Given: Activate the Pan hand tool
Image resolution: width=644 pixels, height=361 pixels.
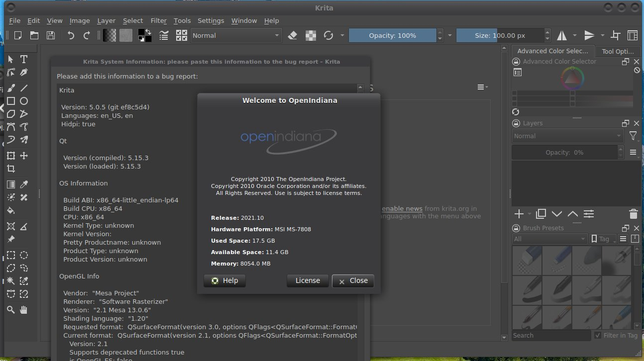Looking at the screenshot, I should 23,310.
